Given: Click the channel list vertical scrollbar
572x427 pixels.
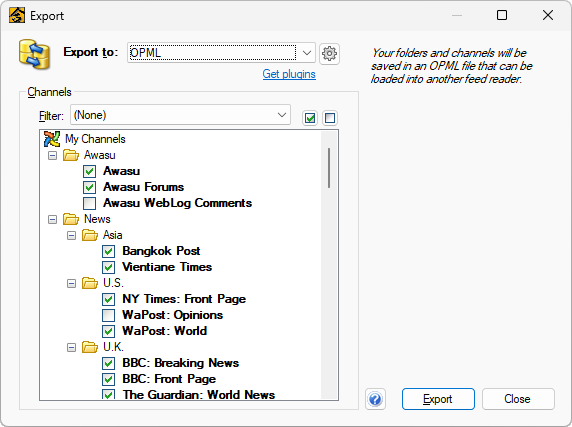Looking at the screenshot, I should (x=329, y=265).
